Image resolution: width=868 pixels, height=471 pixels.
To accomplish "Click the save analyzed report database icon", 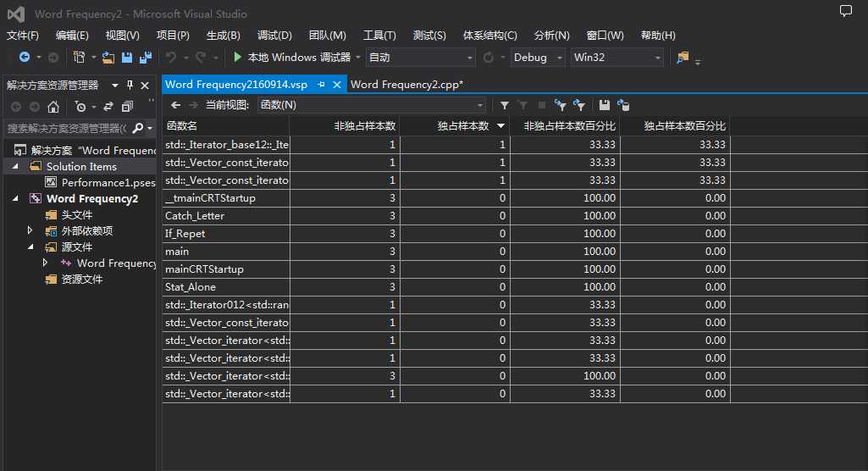I will click(x=623, y=105).
